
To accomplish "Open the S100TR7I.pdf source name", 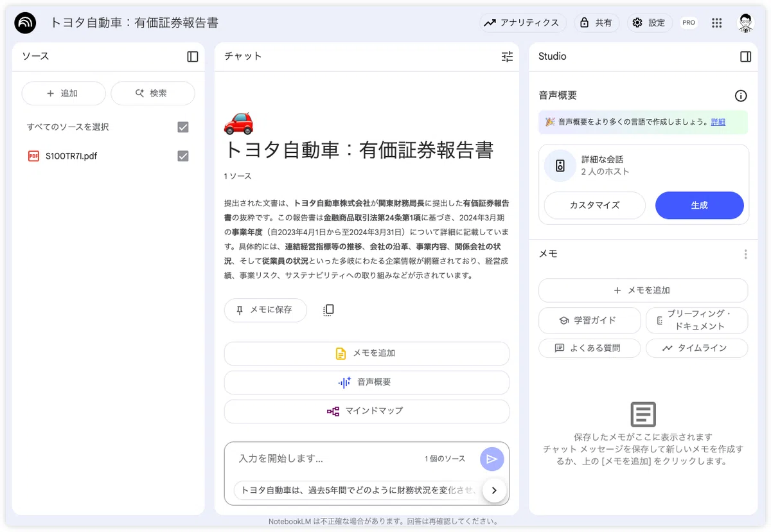I will pos(71,156).
